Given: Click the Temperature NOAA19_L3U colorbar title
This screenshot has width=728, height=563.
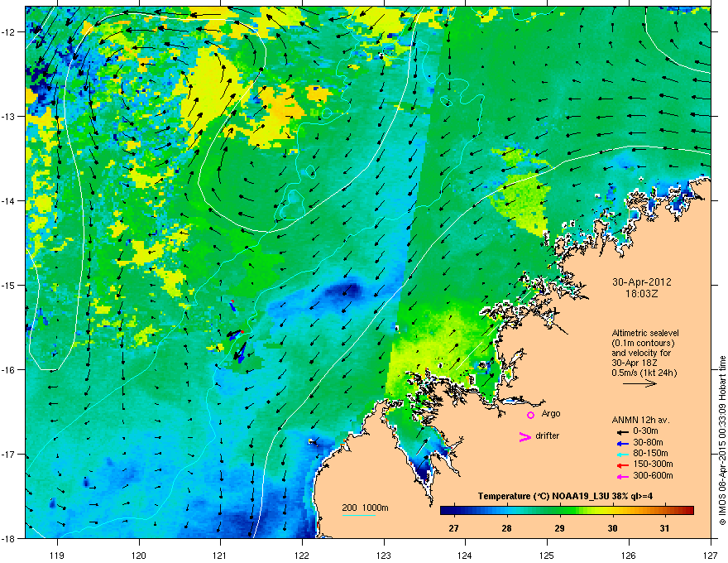Looking at the screenshot, I should 565,496.
